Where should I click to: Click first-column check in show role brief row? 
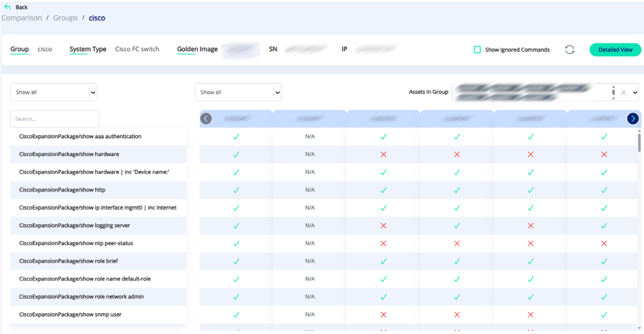pos(236,261)
